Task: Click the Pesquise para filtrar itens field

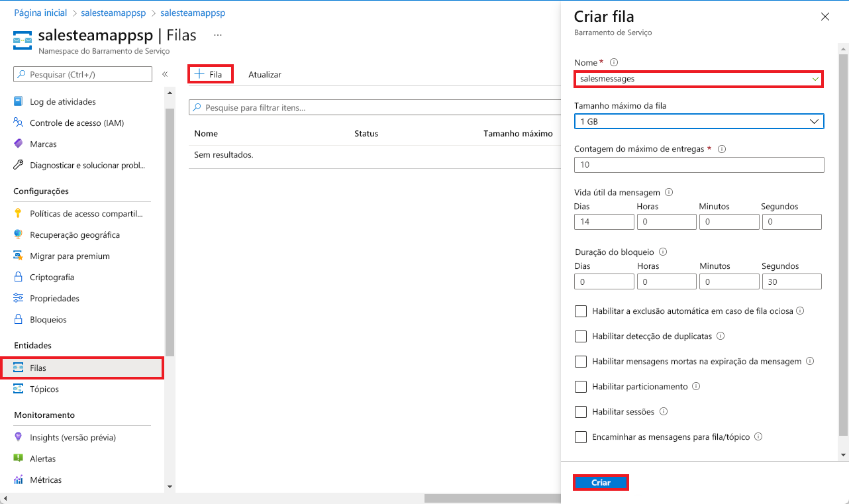Action: pyautogui.click(x=374, y=107)
